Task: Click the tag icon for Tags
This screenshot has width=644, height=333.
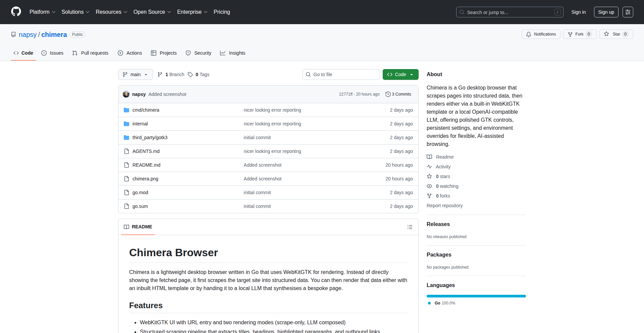Action: (x=190, y=74)
